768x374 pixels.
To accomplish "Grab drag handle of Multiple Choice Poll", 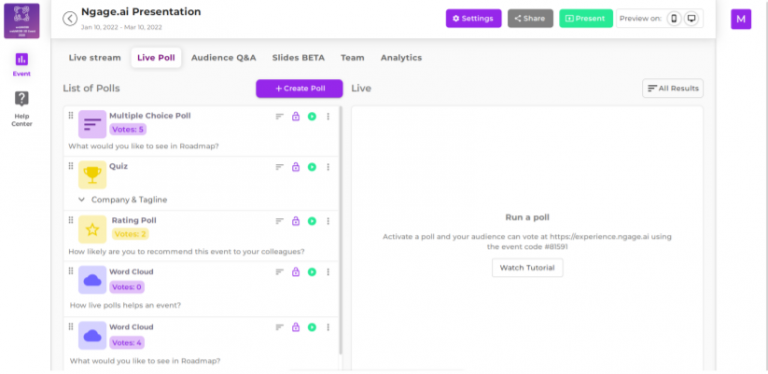I will [x=71, y=116].
